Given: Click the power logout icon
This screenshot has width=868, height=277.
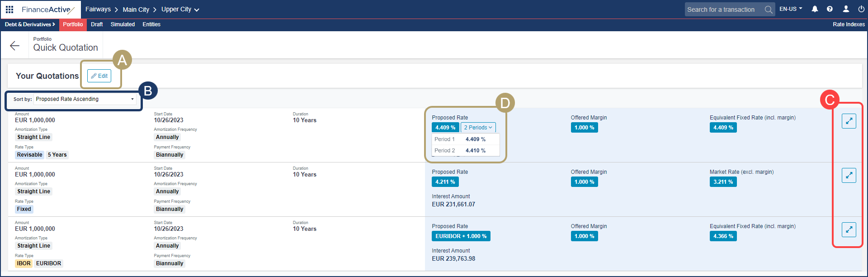Looking at the screenshot, I should pyautogui.click(x=859, y=9).
